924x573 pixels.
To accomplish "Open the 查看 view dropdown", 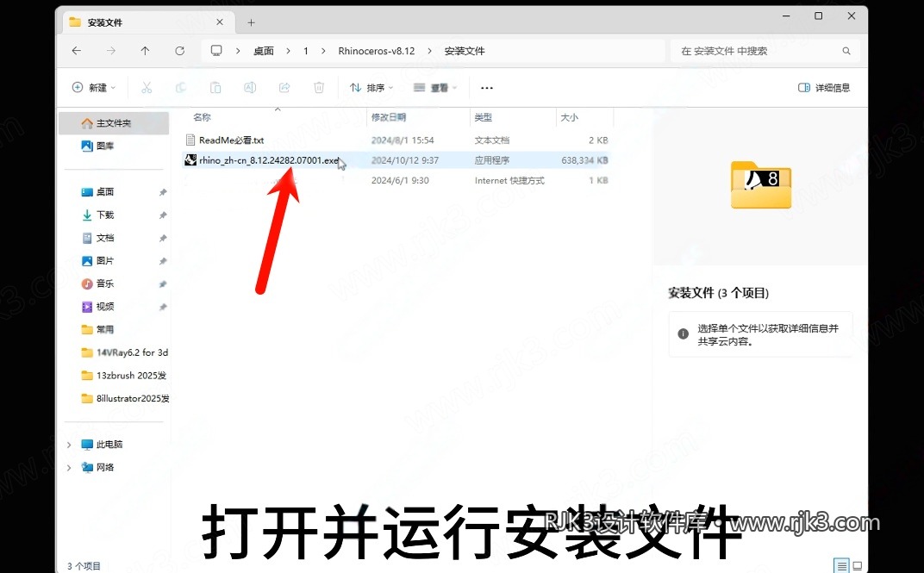I will click(x=435, y=87).
